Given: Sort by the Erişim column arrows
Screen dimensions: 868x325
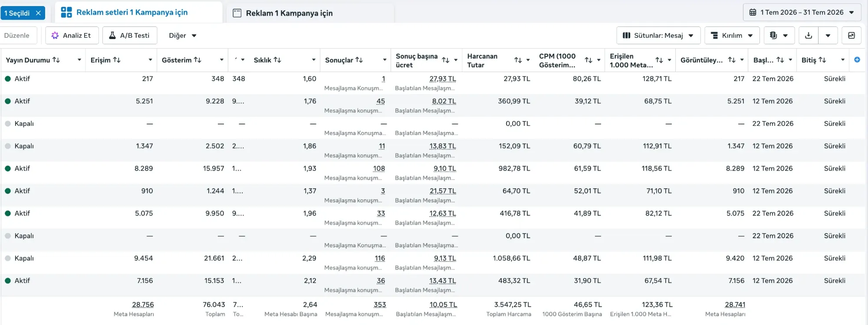Looking at the screenshot, I should 117,60.
